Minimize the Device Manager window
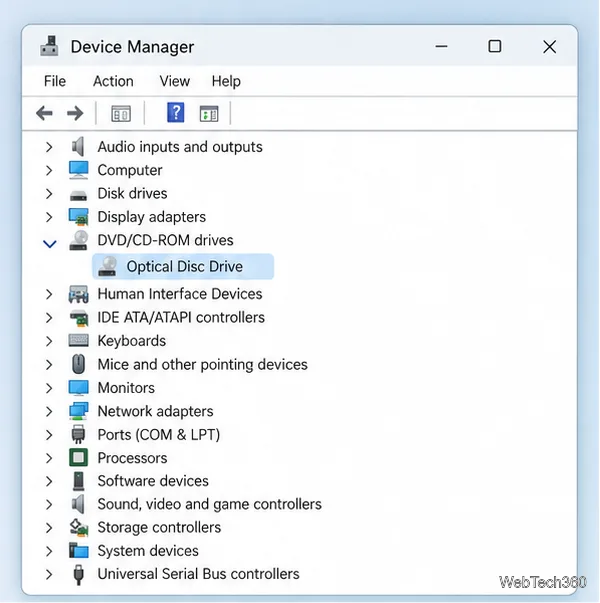The image size is (600, 603). pyautogui.click(x=442, y=47)
